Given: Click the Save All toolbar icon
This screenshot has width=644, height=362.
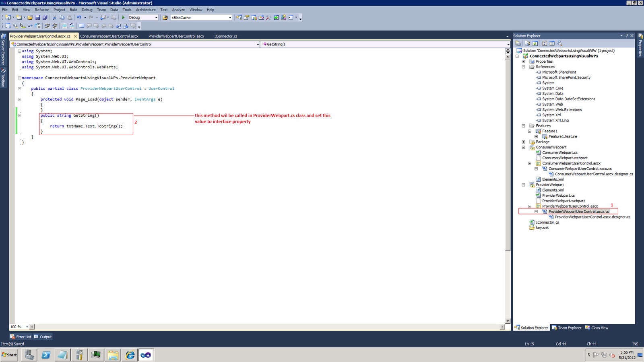Looking at the screenshot, I should click(45, 18).
